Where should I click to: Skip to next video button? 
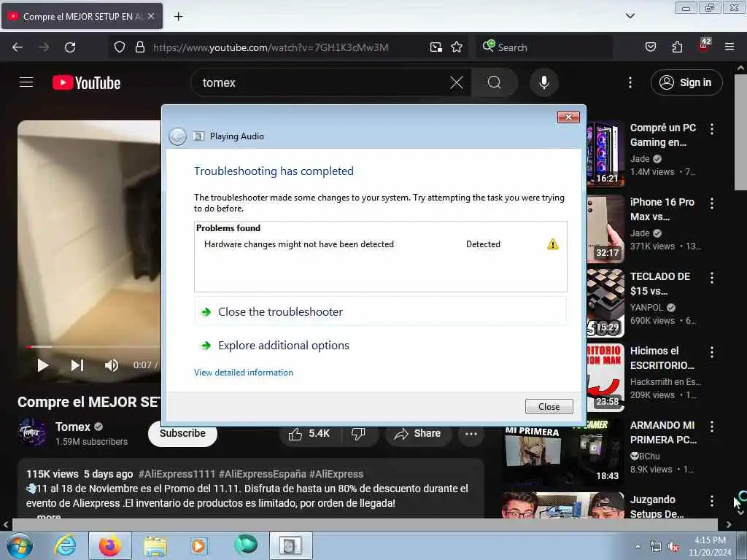click(77, 365)
